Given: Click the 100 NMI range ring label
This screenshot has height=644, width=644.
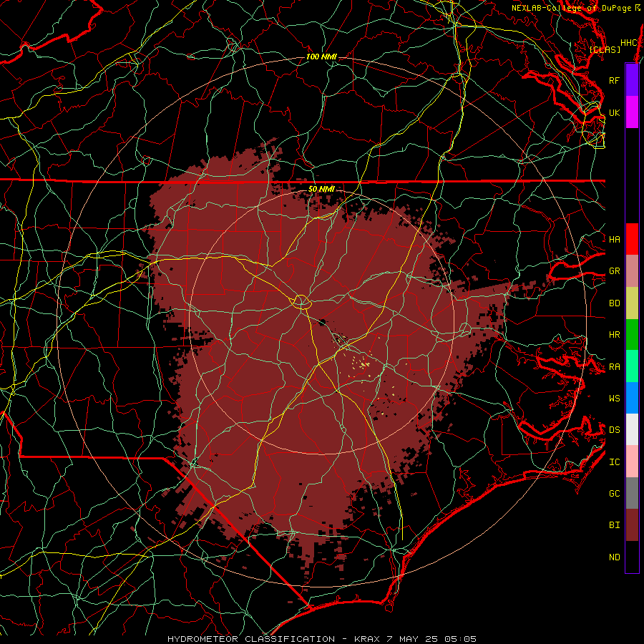Looking at the screenshot, I should pyautogui.click(x=321, y=57).
